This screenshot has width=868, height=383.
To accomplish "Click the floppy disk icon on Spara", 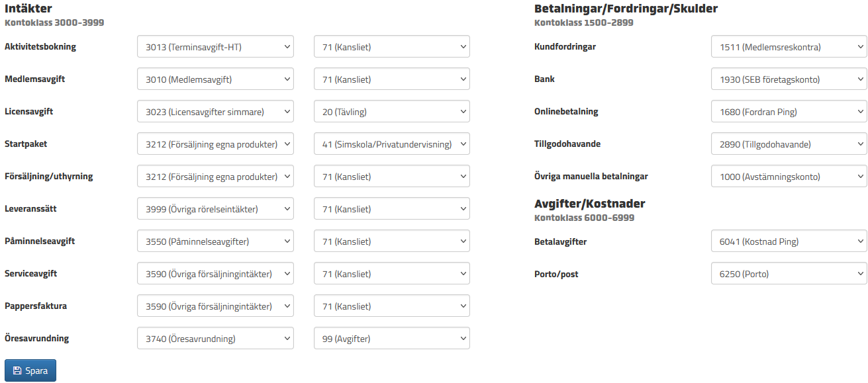I will (17, 371).
